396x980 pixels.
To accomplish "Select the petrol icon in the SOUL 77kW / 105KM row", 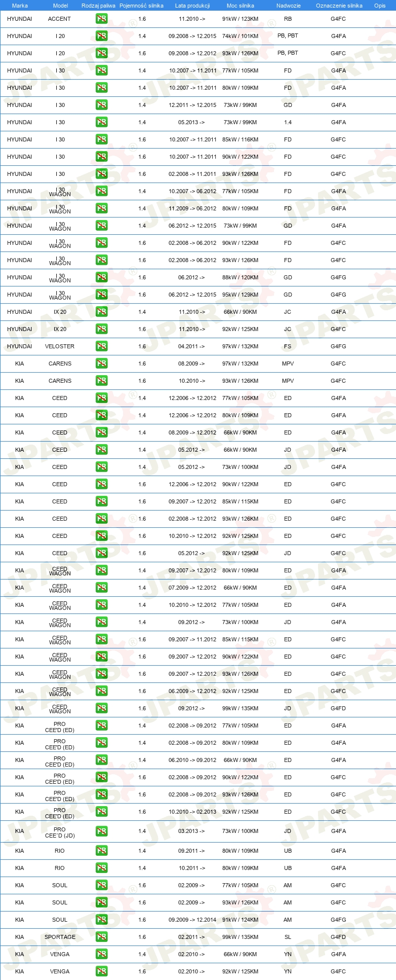I will coord(101,885).
